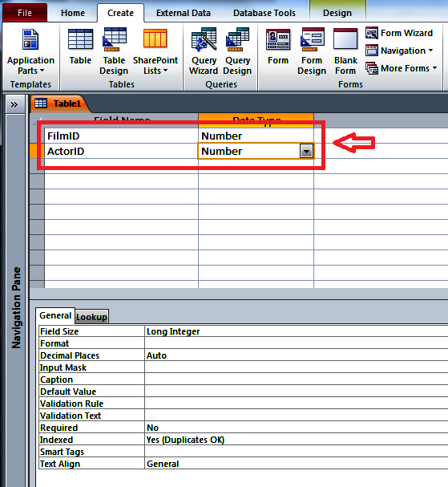Open Form Design
The width and height of the screenshot is (448, 487).
click(312, 51)
